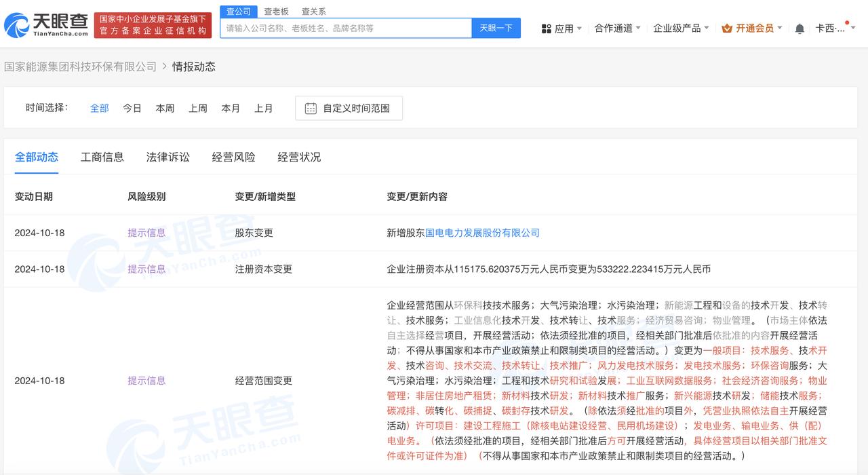Screen dimensions: 868x475
Task: Click the 变更/更新内容 column header
Action: (x=417, y=197)
